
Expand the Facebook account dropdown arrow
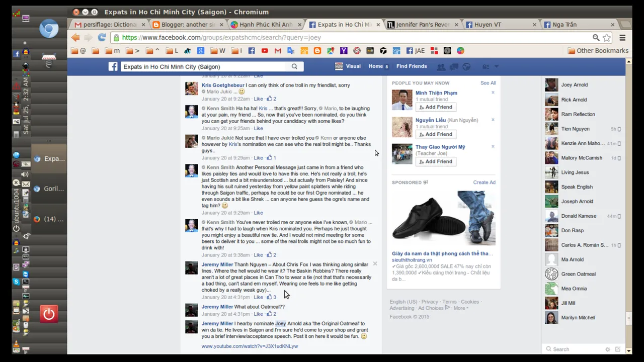coord(497,67)
